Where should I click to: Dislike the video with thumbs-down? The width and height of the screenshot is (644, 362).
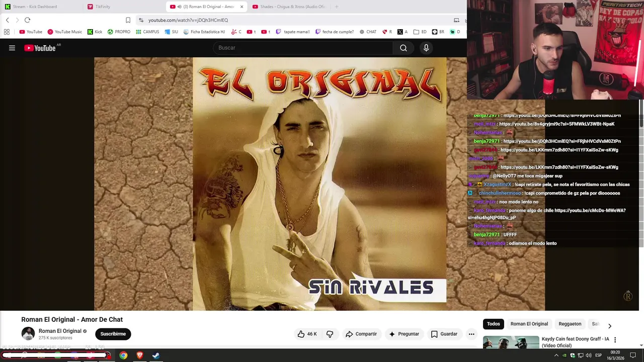(330, 334)
